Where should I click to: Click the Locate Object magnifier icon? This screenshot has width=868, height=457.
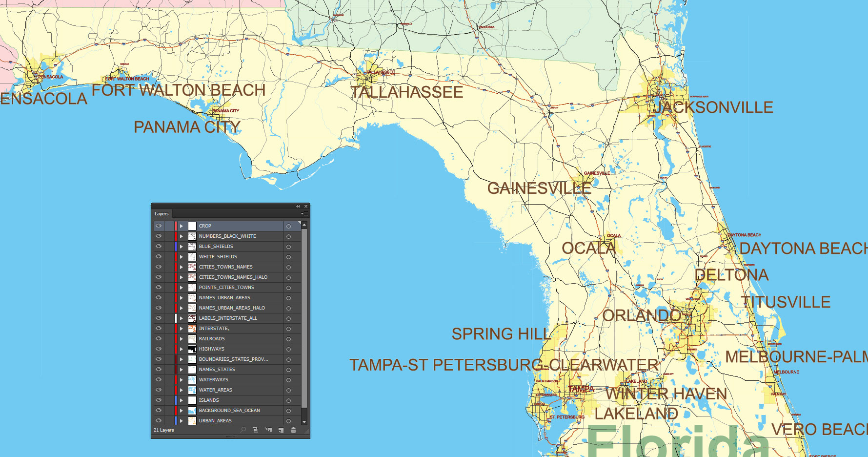[243, 430]
